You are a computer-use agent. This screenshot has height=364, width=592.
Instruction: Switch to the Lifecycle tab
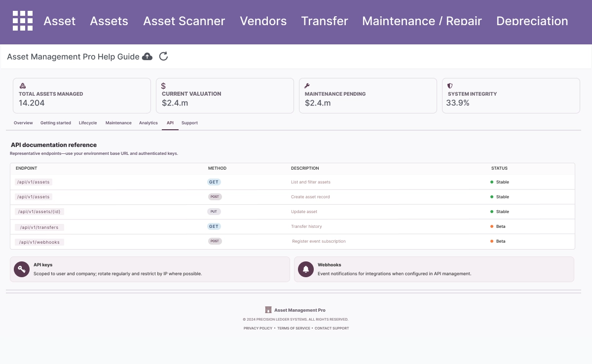(88, 123)
